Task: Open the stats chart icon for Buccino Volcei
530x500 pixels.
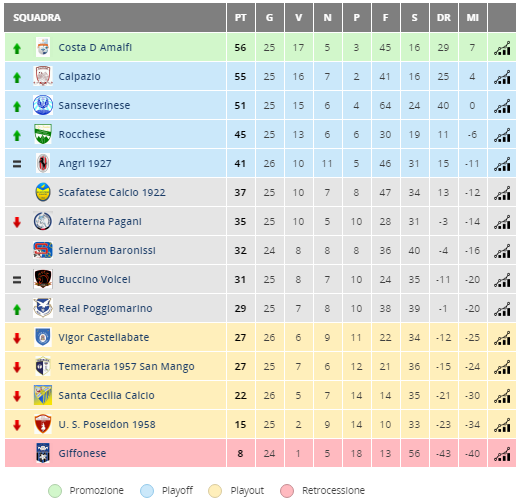Action: (502, 280)
